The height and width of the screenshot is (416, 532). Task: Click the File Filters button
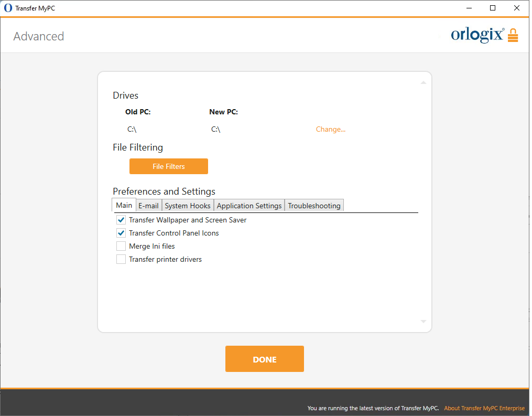169,166
